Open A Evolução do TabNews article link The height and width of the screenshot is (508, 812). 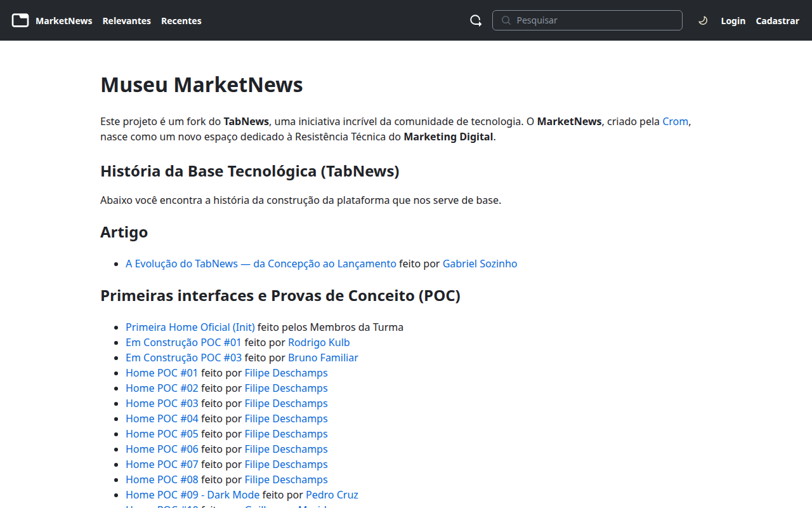[x=261, y=264]
